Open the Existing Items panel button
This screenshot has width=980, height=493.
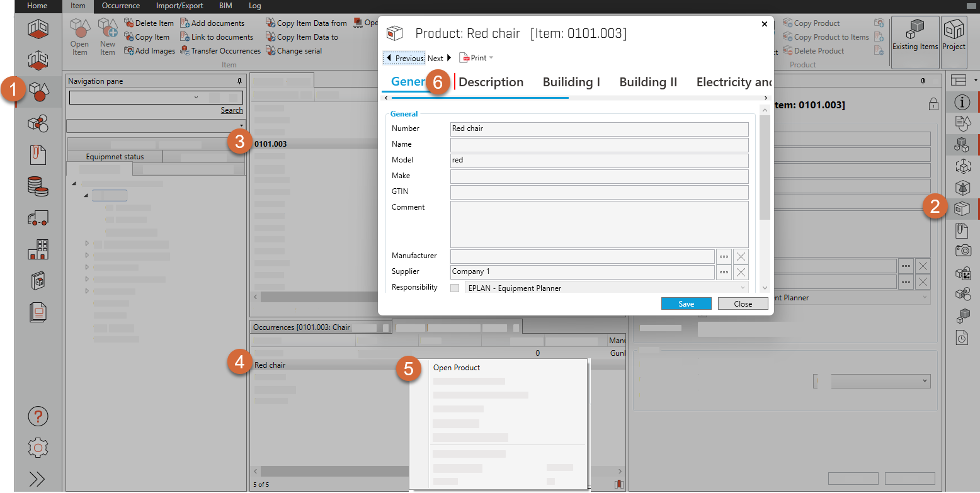914,37
